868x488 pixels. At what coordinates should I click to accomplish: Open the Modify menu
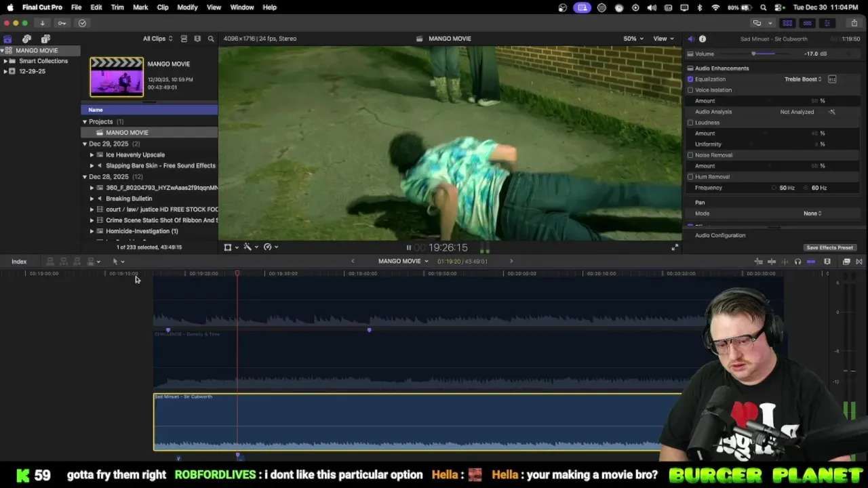tap(187, 7)
